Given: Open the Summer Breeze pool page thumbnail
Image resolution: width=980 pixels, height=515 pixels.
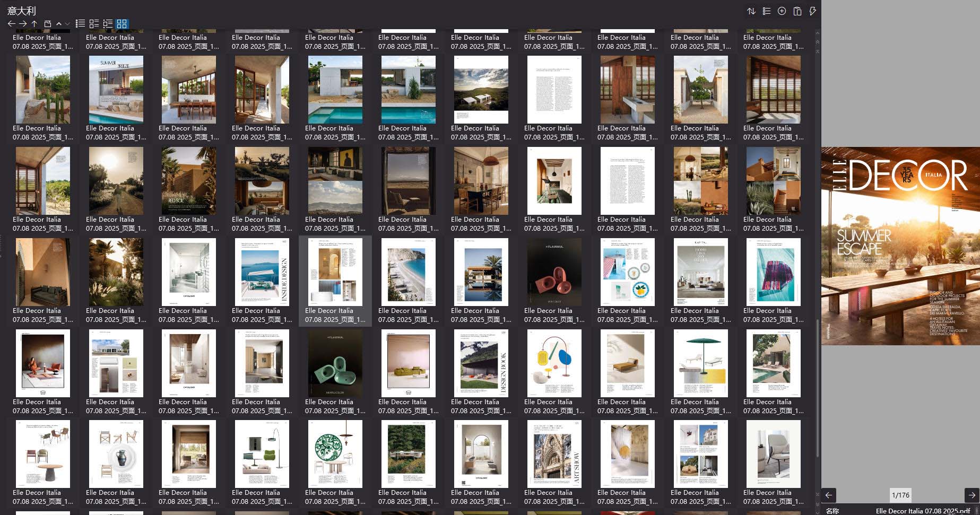Looking at the screenshot, I should pyautogui.click(x=116, y=90).
